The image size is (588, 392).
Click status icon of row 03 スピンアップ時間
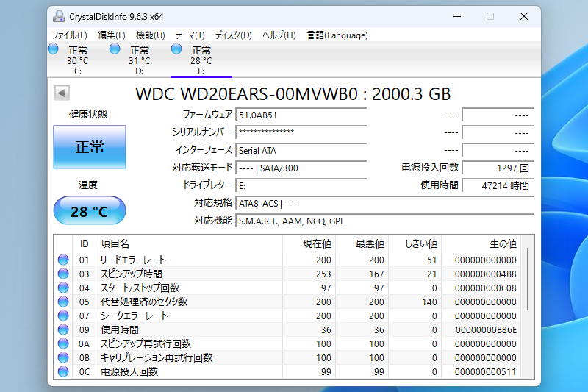tap(63, 274)
